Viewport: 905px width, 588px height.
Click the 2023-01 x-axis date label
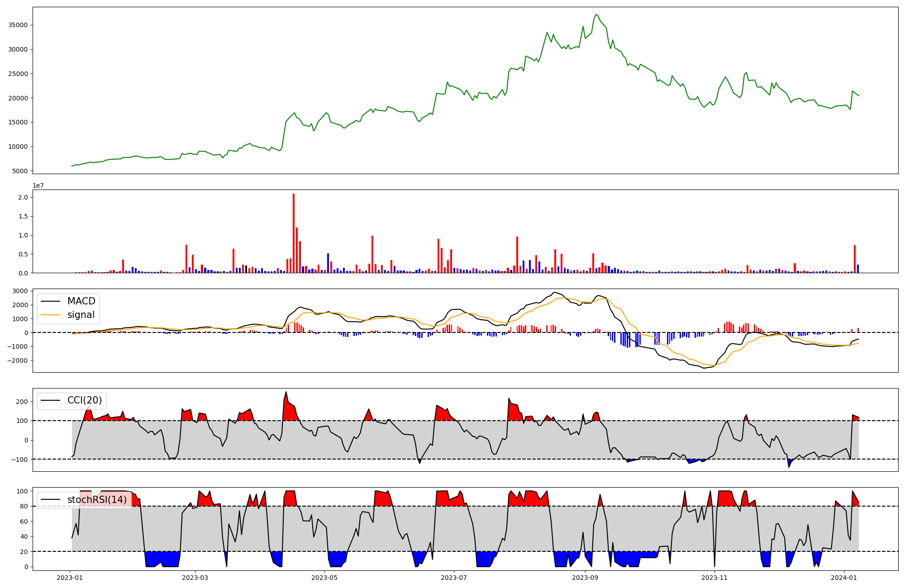(70, 578)
